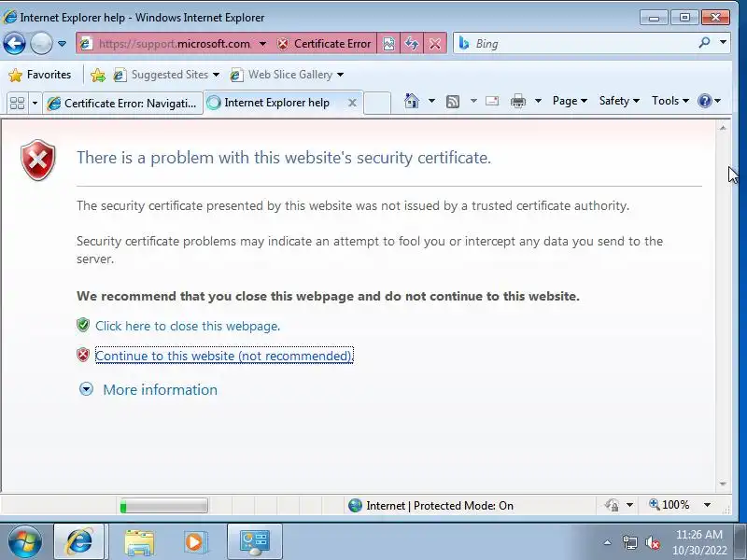Open the Safety menu
747x560 pixels.
(619, 101)
